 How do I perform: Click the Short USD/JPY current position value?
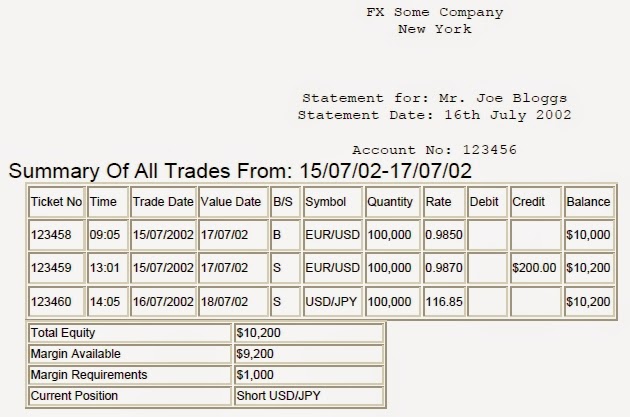pos(309,396)
